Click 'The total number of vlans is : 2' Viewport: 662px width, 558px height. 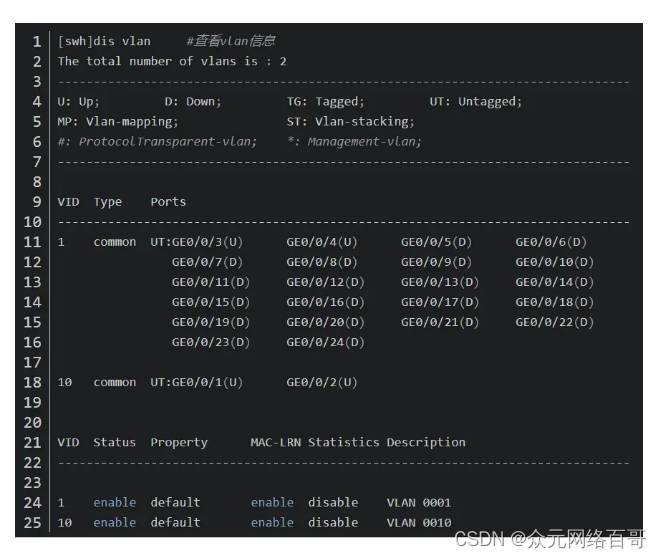pyautogui.click(x=172, y=61)
